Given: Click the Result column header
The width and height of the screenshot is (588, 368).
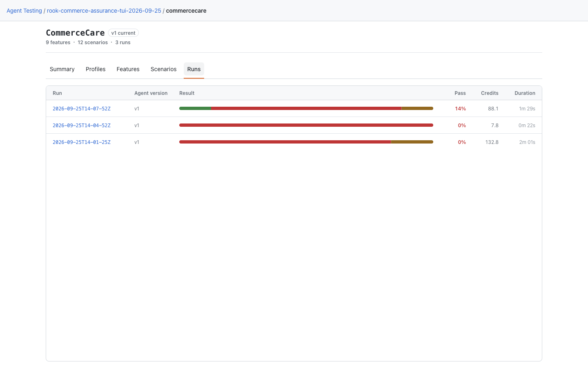Looking at the screenshot, I should click(187, 93).
